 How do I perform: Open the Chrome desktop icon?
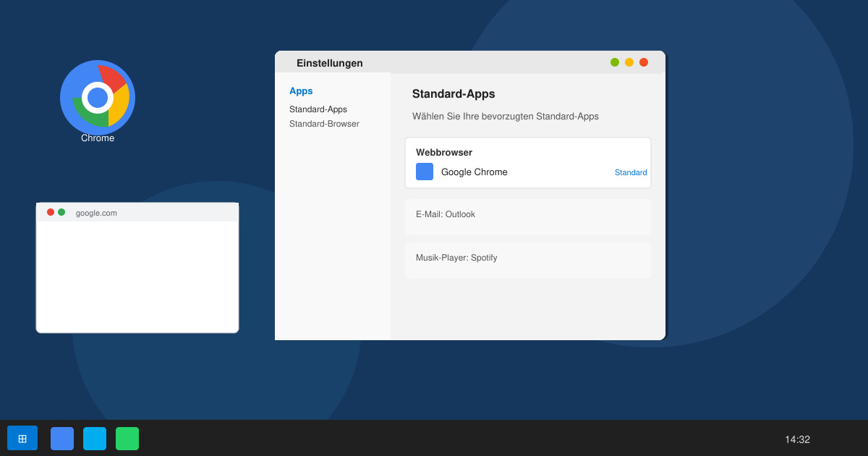pos(98,98)
